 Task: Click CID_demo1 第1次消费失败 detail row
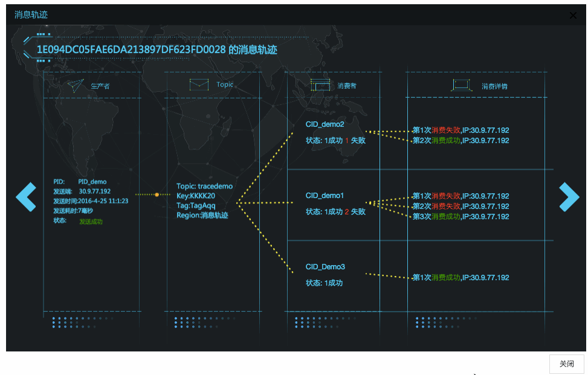coord(461,196)
